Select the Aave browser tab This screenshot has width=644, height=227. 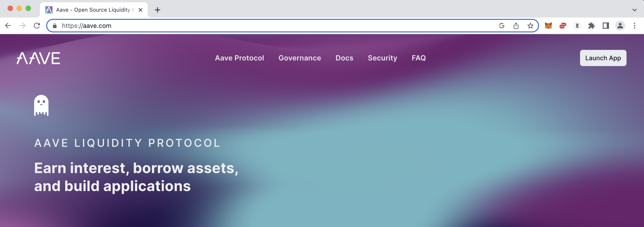pos(94,10)
